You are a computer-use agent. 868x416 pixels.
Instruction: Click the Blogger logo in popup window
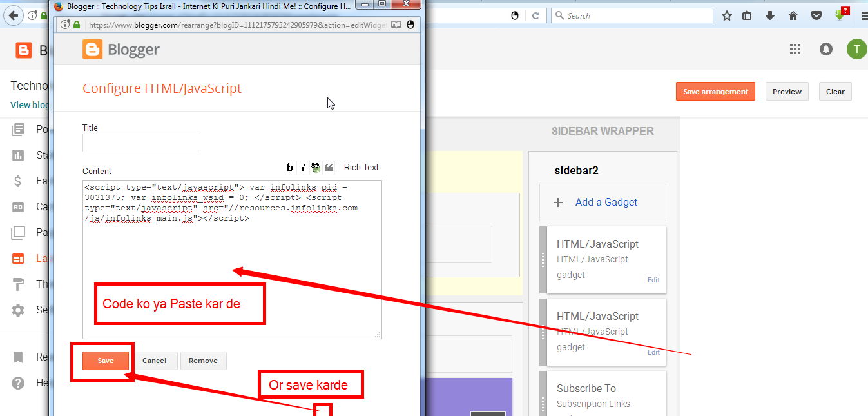pos(121,50)
